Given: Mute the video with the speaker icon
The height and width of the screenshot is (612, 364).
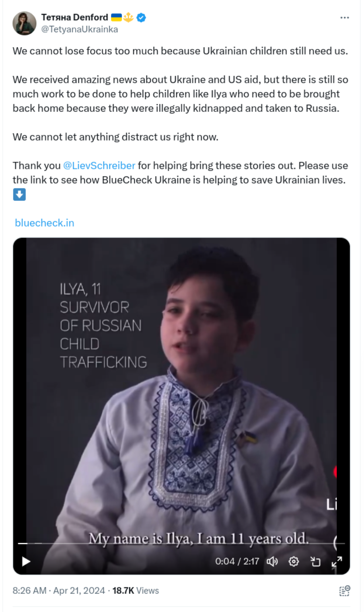Looking at the screenshot, I should pos(272,561).
